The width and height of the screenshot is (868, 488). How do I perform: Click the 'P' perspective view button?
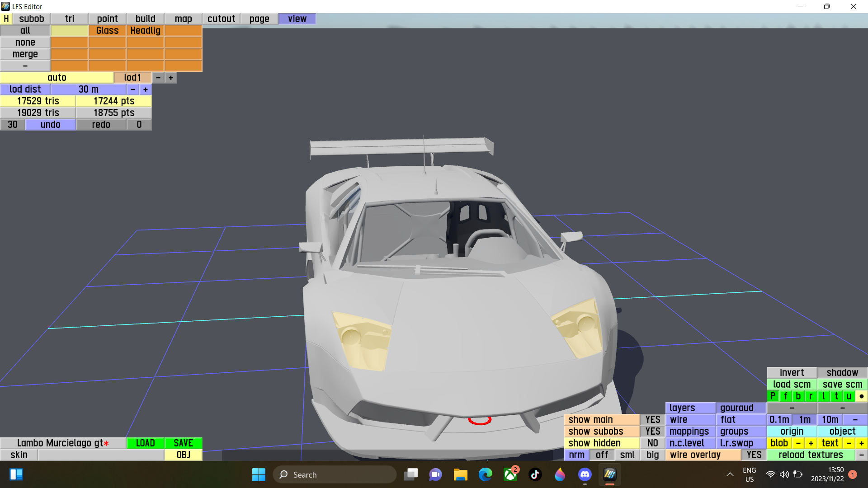[773, 396]
